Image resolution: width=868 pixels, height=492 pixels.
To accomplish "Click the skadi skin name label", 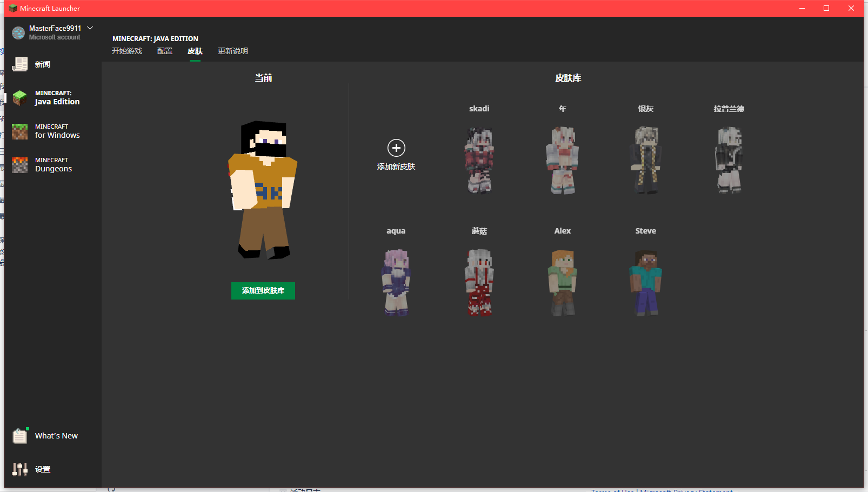I will [x=479, y=109].
